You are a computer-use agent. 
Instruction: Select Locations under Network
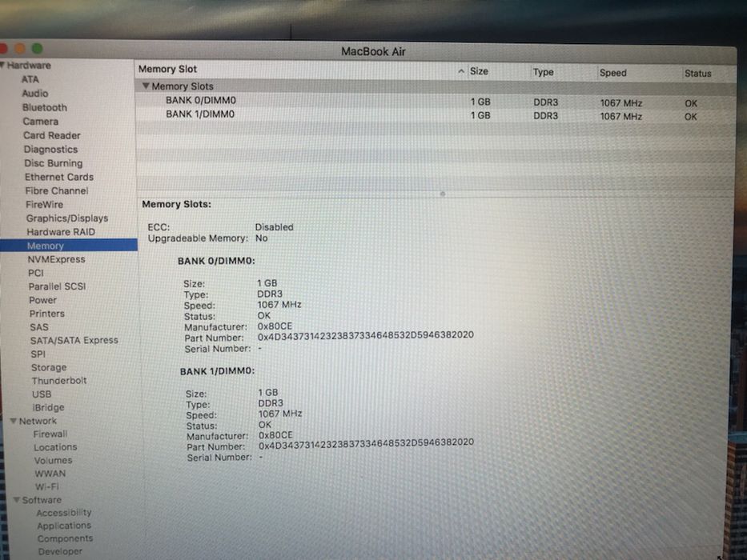55,448
